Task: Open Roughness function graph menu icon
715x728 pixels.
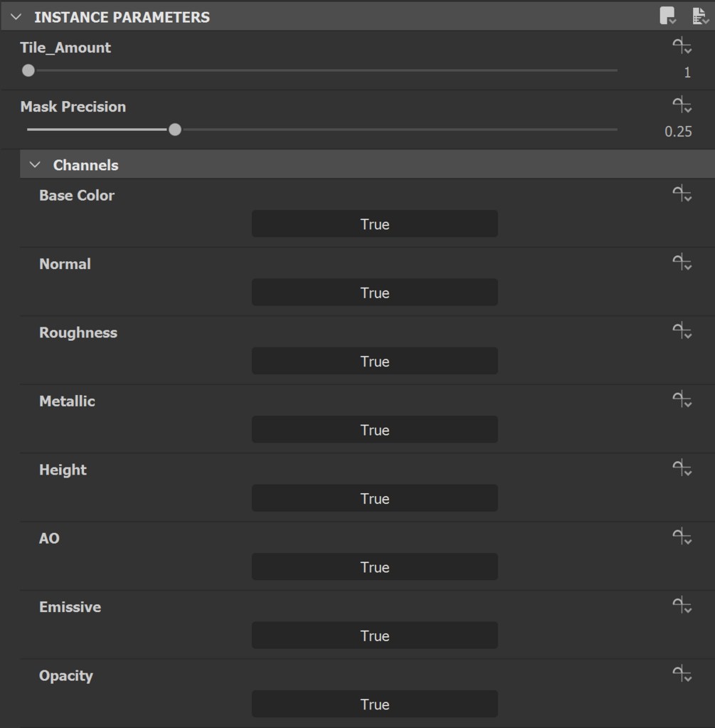Action: (682, 332)
